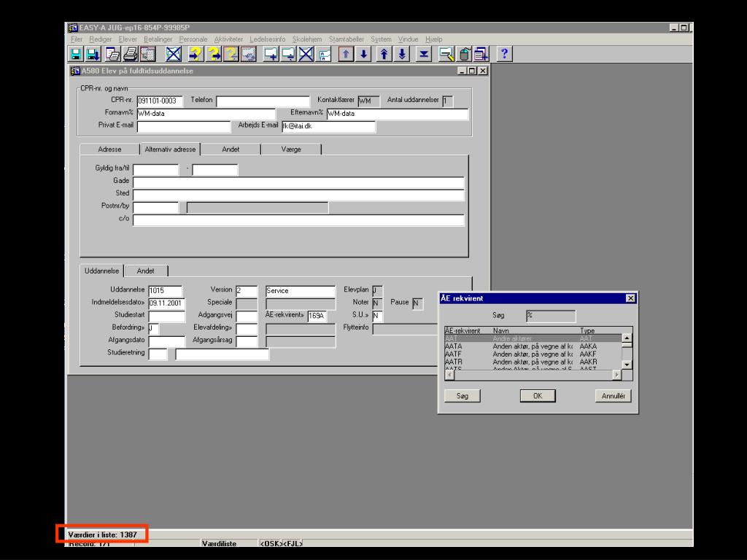The width and height of the screenshot is (747, 560).
Task: Click the stacked windows list icon
Action: click(481, 54)
